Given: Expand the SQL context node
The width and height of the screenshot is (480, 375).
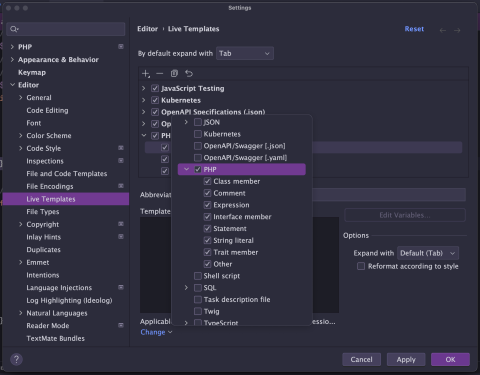Looking at the screenshot, I should pos(186,287).
